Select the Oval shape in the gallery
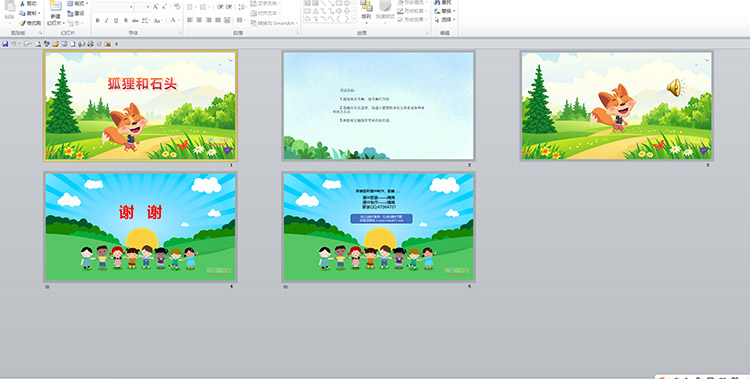Viewport: 750px width, 379px height. pyautogui.click(x=347, y=3)
